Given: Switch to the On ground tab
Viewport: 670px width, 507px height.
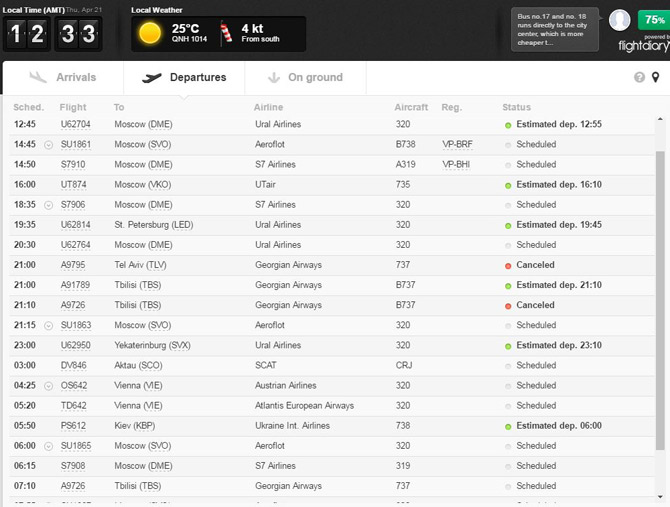Looking at the screenshot, I should pyautogui.click(x=305, y=77).
